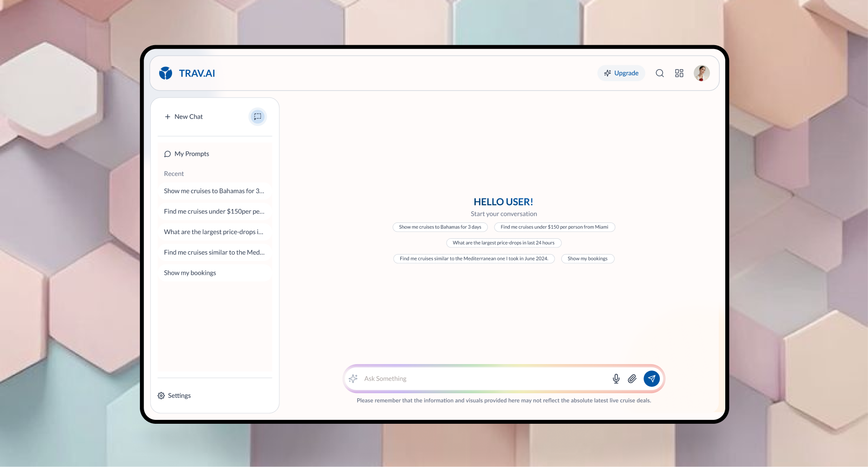Open Settings at sidebar bottom
This screenshot has height=467, width=868.
point(174,395)
